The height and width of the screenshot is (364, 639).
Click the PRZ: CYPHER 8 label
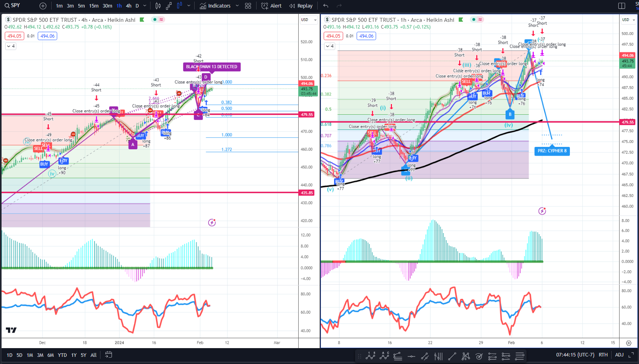click(x=552, y=151)
